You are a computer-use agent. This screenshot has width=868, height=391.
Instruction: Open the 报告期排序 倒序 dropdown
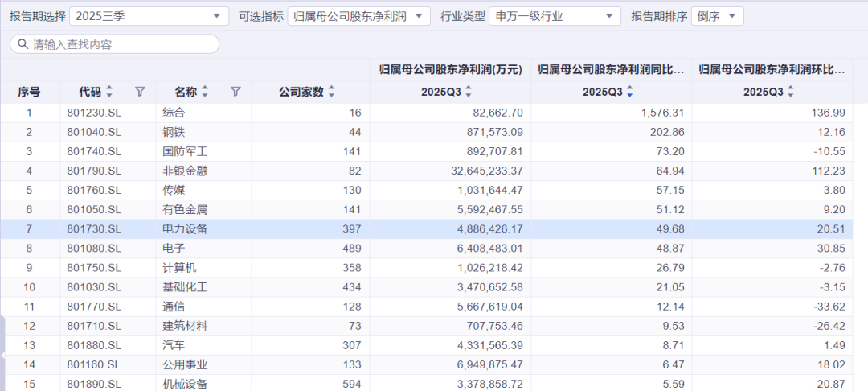(x=717, y=17)
